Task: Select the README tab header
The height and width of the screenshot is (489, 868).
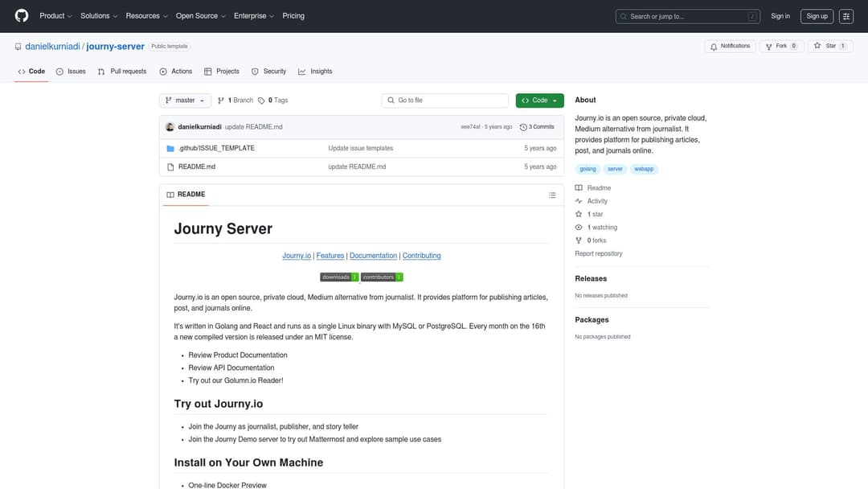Action: point(186,195)
